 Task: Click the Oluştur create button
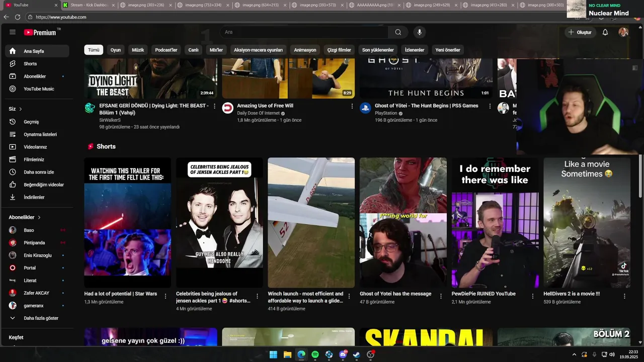[x=580, y=32]
